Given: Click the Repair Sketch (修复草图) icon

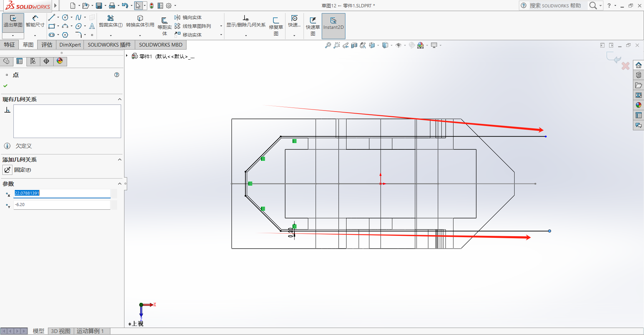Looking at the screenshot, I should 276,26.
